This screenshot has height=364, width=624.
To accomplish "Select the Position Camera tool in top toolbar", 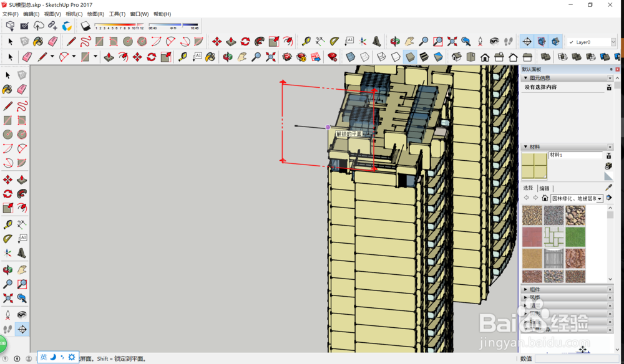I will 480,41.
